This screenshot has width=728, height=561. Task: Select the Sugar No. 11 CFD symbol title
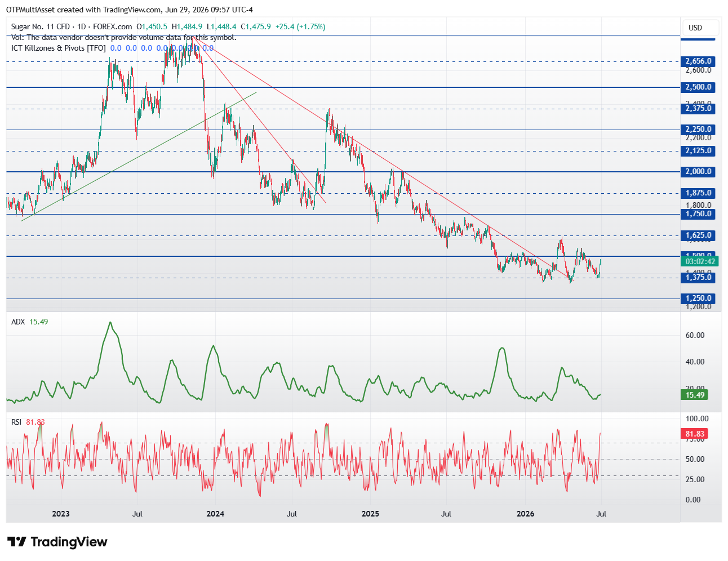[42, 26]
